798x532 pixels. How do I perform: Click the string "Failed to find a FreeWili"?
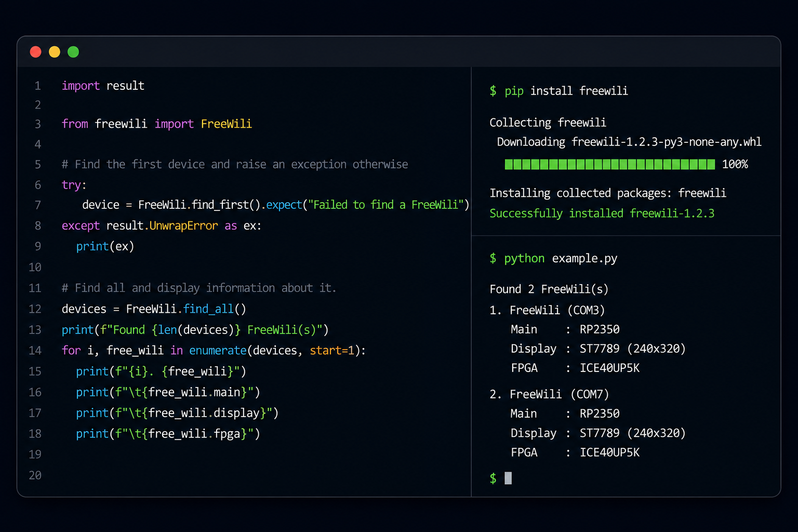(385, 205)
